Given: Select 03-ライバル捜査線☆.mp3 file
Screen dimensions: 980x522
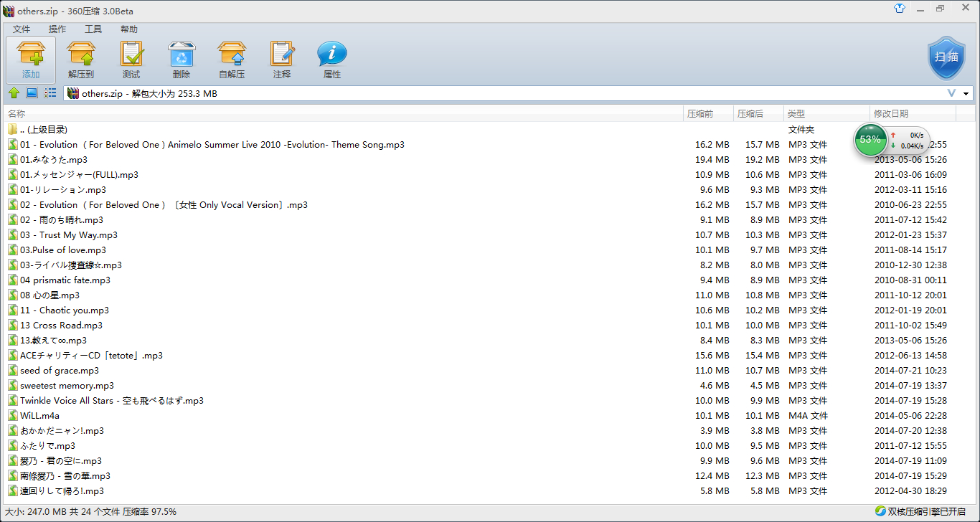Looking at the screenshot, I should point(71,265).
